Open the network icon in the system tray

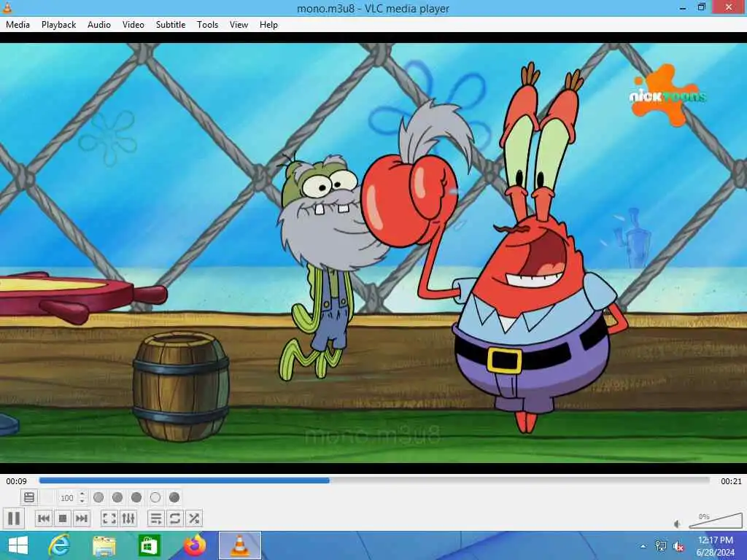(661, 546)
